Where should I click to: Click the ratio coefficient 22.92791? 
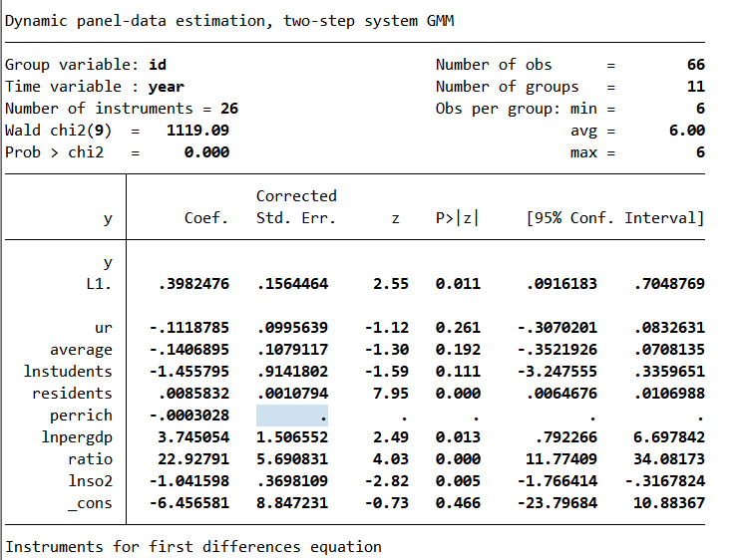point(193,459)
